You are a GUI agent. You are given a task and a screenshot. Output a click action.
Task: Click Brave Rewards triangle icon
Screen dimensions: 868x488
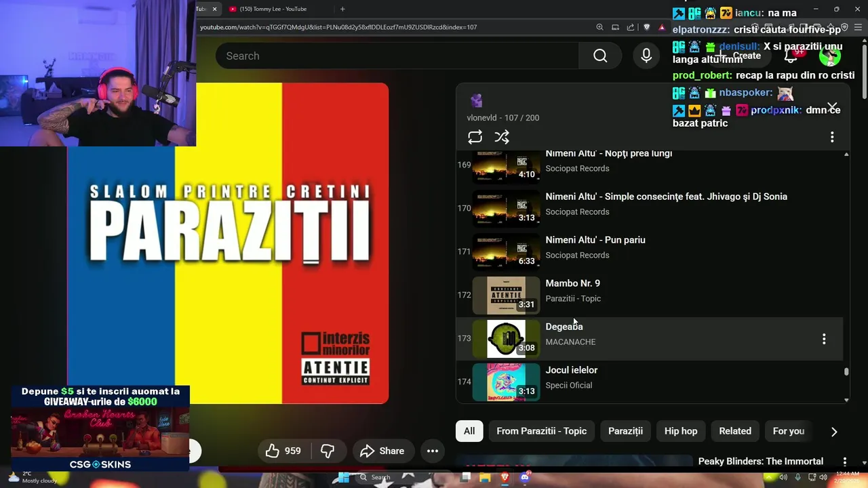[662, 27]
